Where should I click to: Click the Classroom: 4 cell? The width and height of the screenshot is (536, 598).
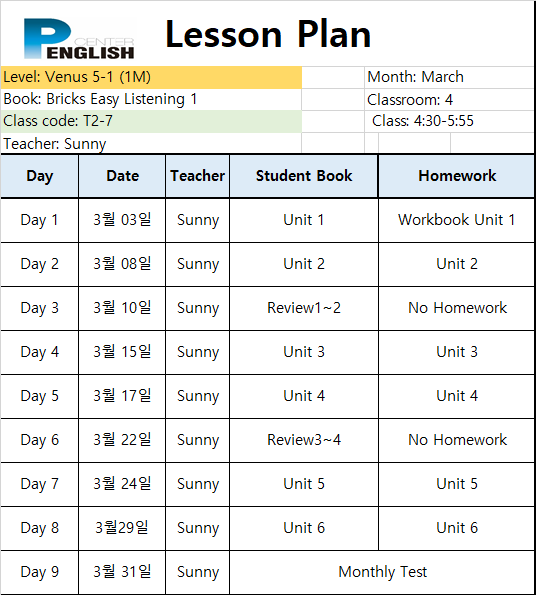[x=449, y=100]
